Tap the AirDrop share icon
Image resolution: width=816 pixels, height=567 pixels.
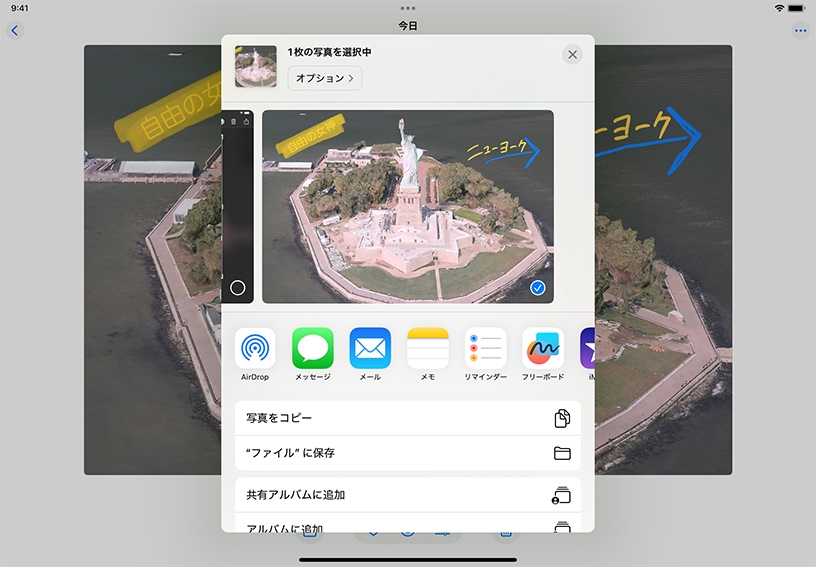[x=255, y=348]
